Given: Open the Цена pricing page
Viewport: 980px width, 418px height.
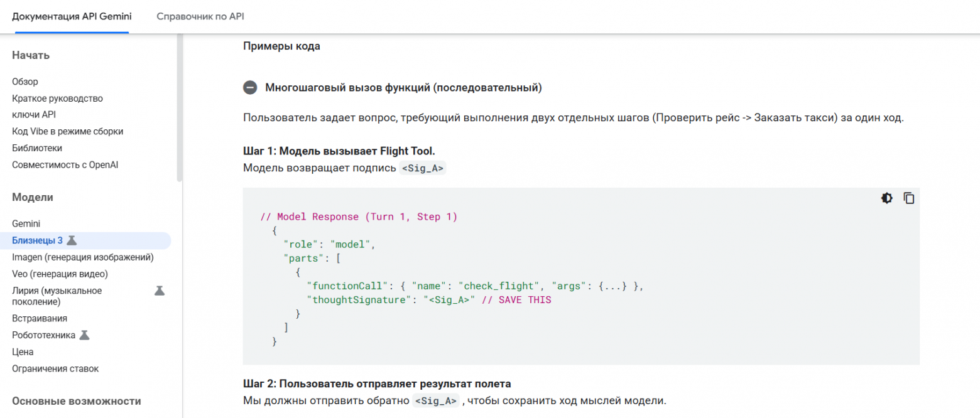Looking at the screenshot, I should pyautogui.click(x=23, y=352).
